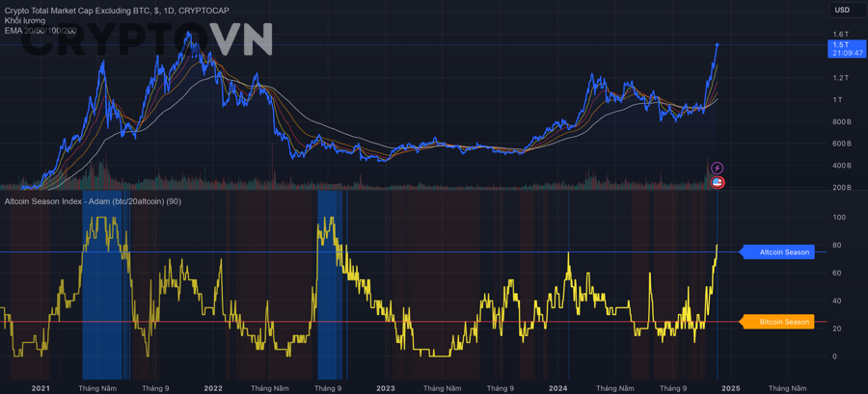Click the 800 B price axis value

841,121
